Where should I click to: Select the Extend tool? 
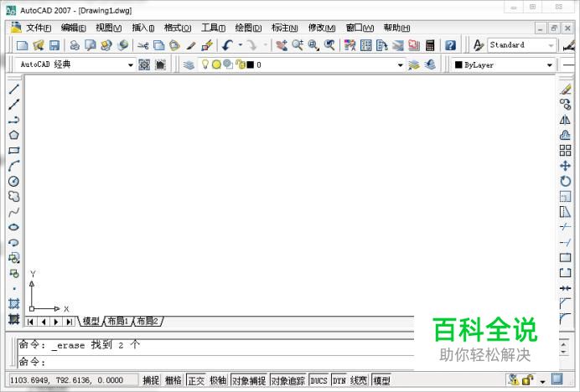[565, 243]
